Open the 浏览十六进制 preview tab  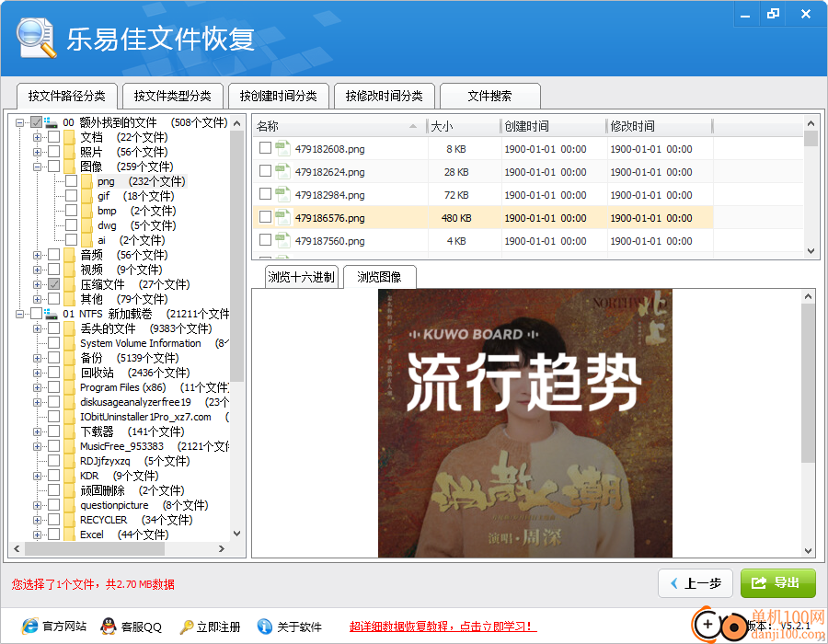click(x=301, y=277)
